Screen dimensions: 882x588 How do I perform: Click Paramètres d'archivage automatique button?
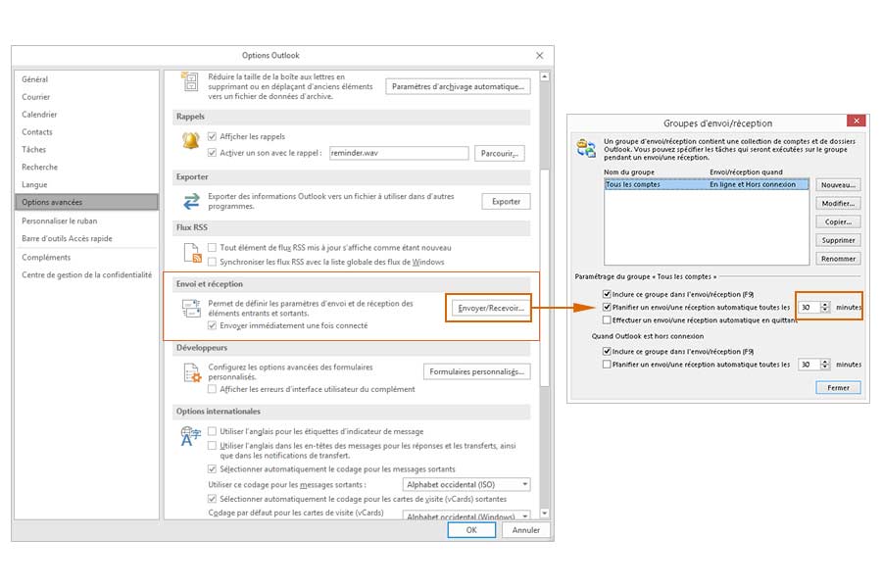(x=458, y=86)
